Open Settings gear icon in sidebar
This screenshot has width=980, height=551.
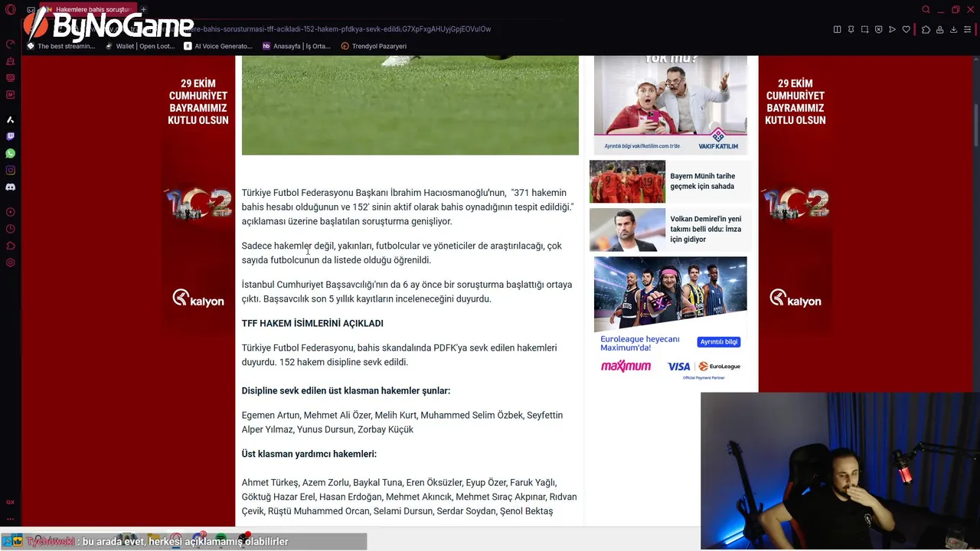pos(10,262)
